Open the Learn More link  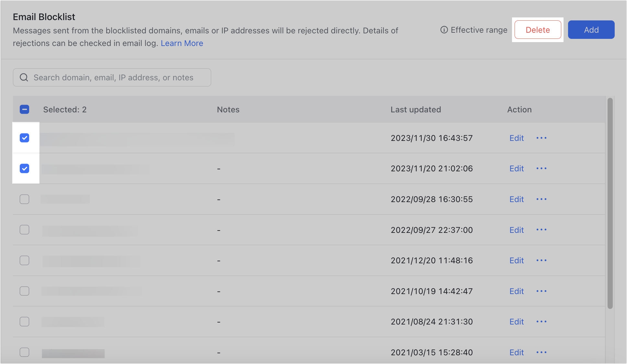(182, 43)
